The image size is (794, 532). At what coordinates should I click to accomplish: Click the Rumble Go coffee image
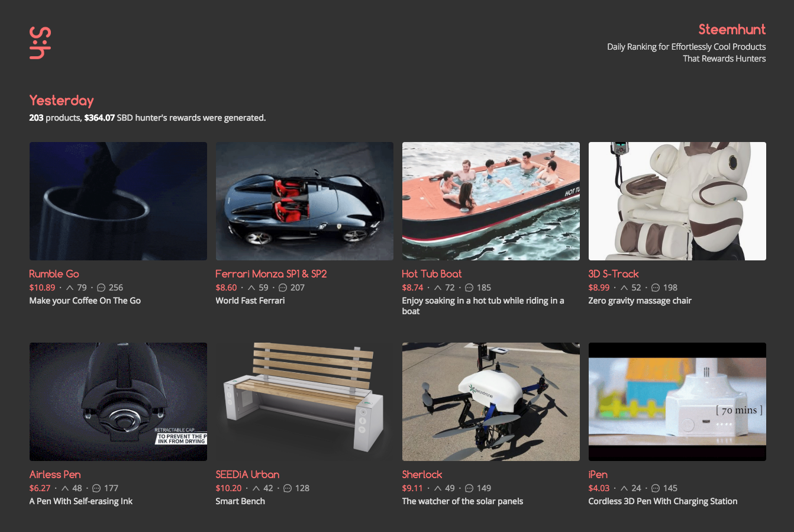point(118,201)
